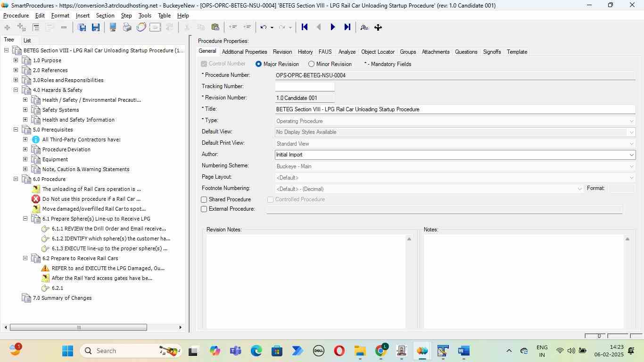Click the Revision Notes scrollbar up arrow
This screenshot has width=644, height=362.
click(x=409, y=239)
